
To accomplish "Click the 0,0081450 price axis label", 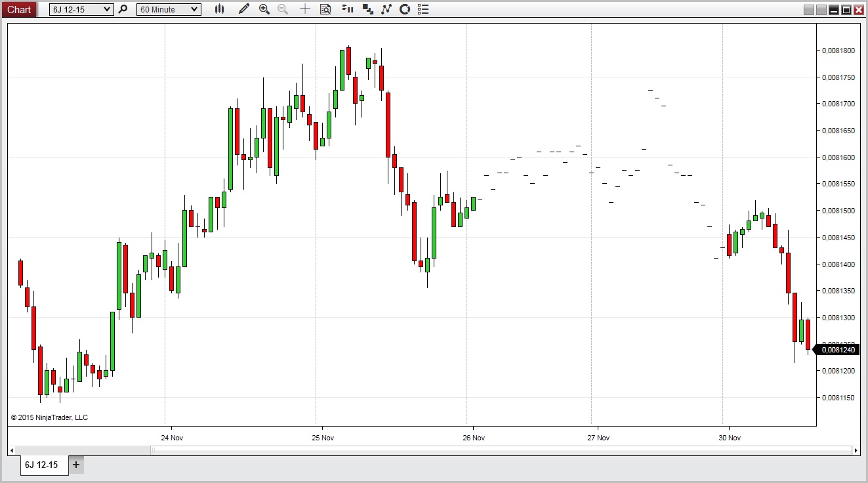I will coord(837,238).
